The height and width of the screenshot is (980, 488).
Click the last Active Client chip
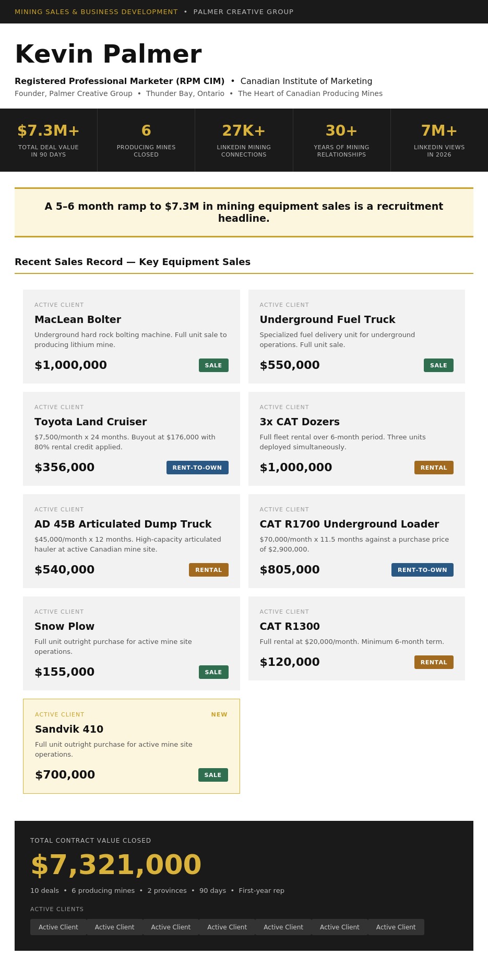click(x=396, y=927)
